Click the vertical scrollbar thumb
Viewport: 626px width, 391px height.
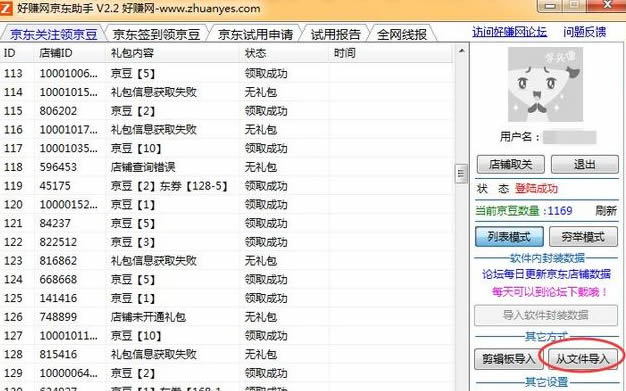[462, 173]
